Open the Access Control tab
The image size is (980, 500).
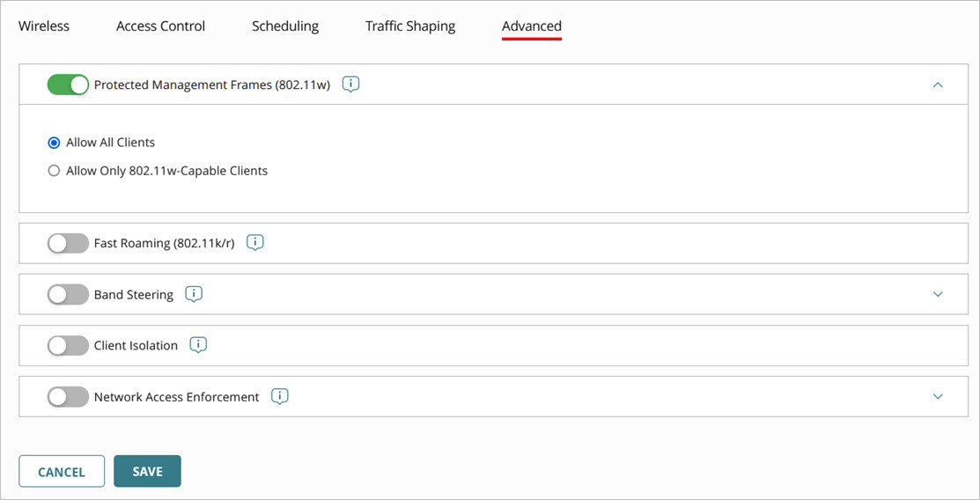160,26
